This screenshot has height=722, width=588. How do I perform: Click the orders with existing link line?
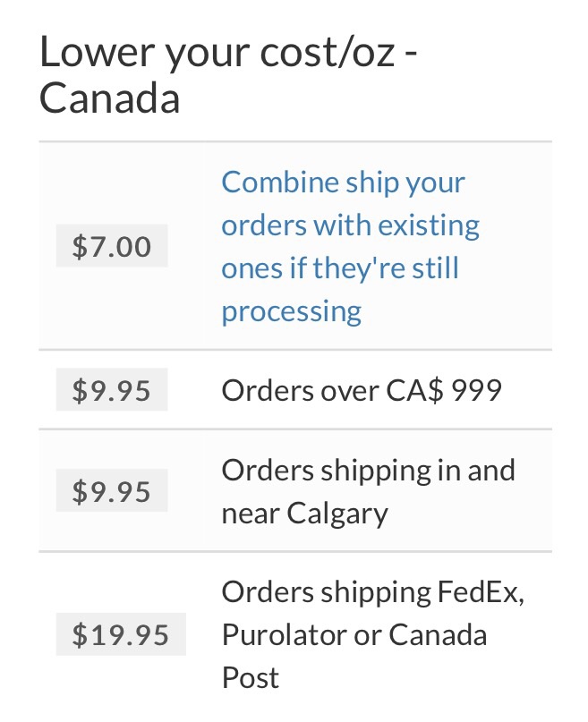351,225
